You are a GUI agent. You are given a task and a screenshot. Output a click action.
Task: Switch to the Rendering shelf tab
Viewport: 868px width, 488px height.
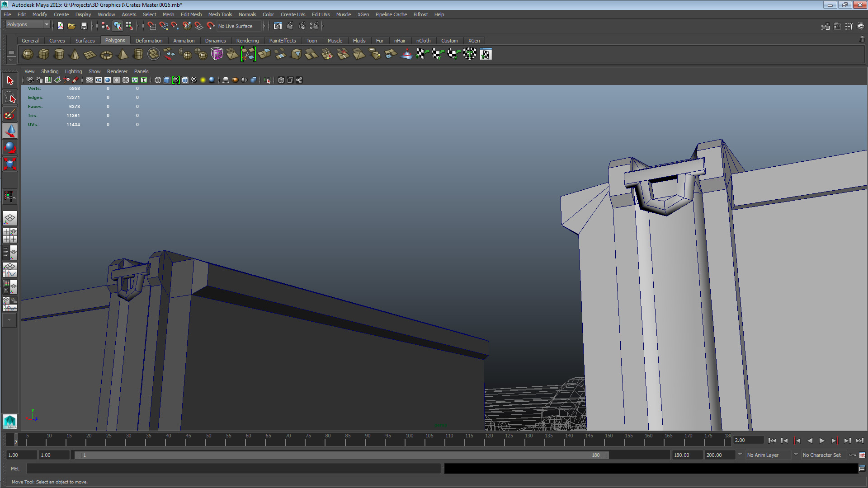tap(247, 41)
